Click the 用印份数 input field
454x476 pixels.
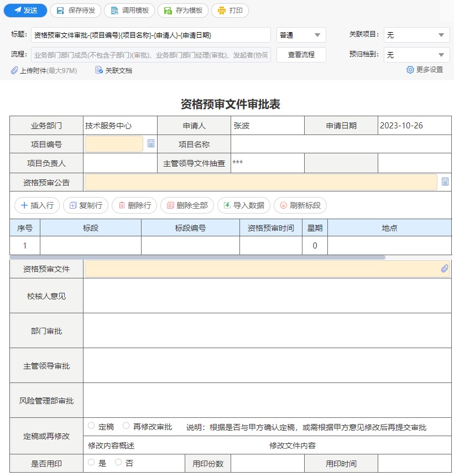tap(268, 464)
